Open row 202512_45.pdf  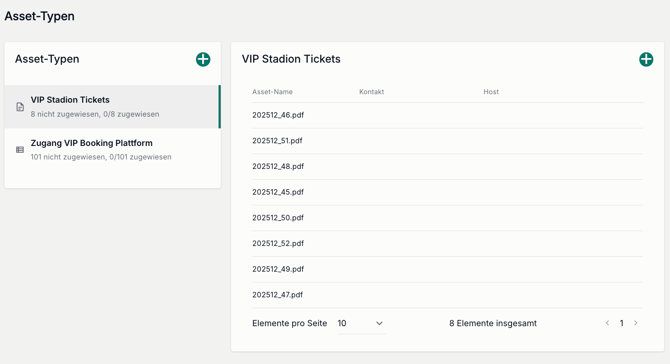tap(447, 192)
